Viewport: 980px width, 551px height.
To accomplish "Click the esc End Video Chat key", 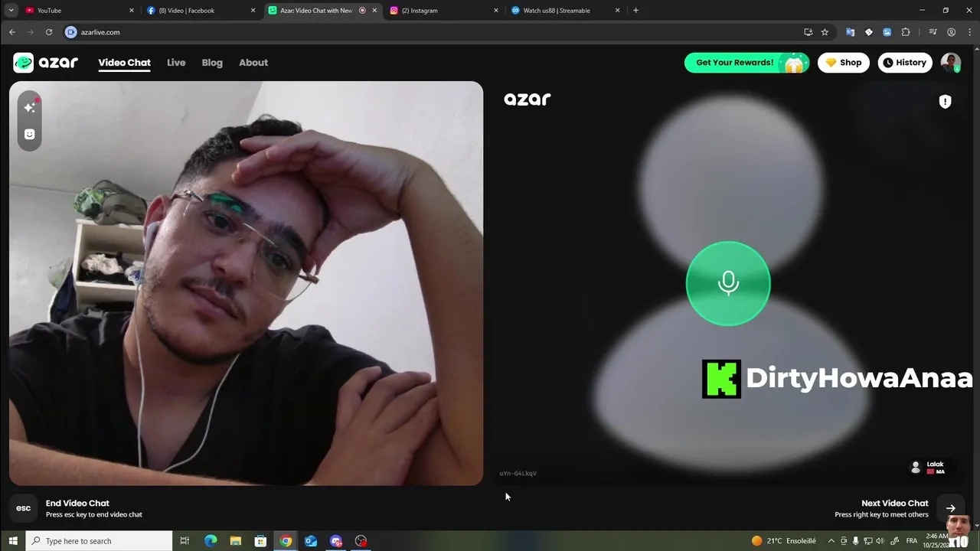I will point(24,508).
